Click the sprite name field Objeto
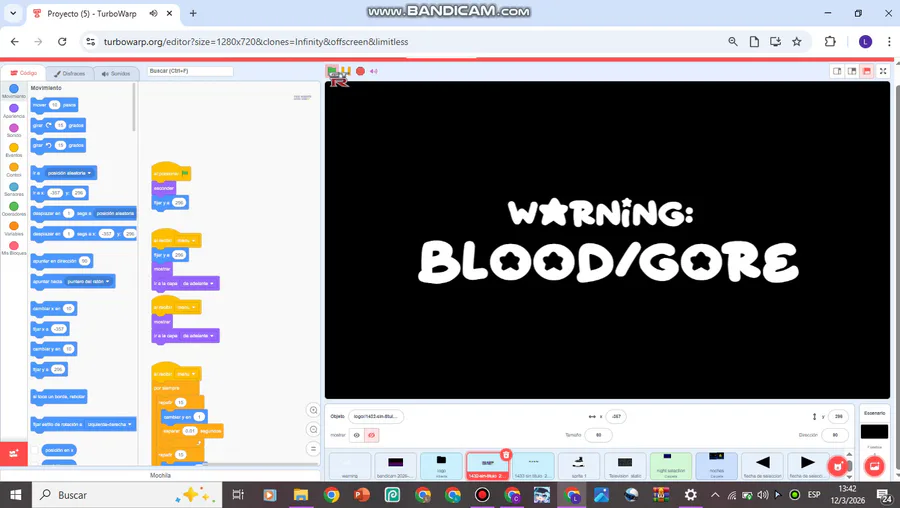The height and width of the screenshot is (508, 900). 376,416
